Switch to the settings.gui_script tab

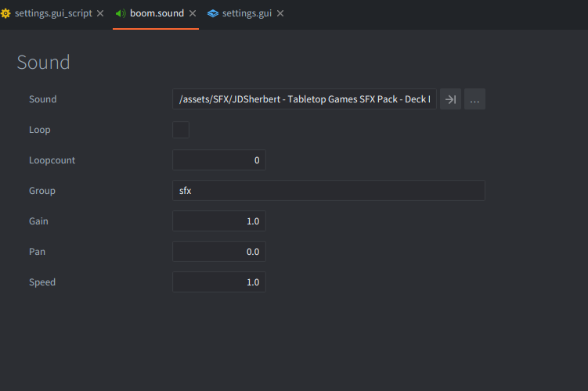tap(53, 13)
